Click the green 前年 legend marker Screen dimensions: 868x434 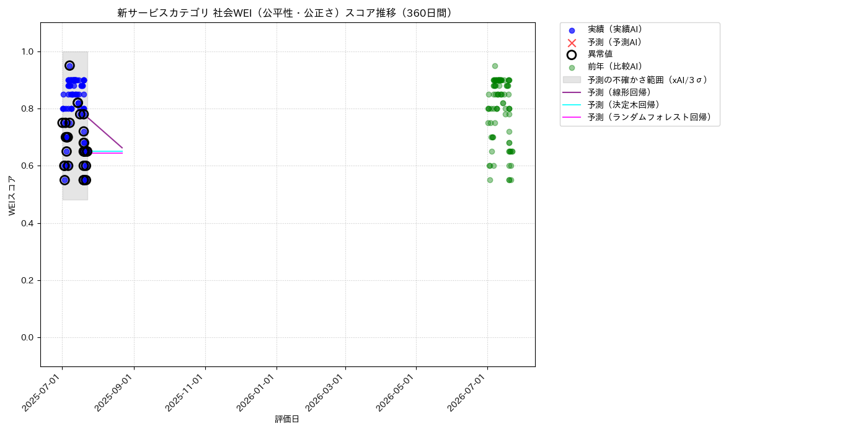pos(572,68)
